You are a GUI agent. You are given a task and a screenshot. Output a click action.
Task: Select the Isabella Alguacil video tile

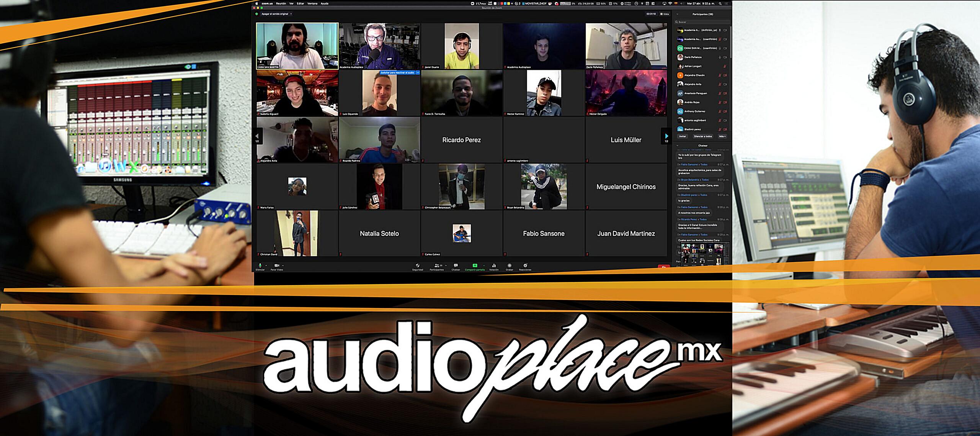coord(297,93)
